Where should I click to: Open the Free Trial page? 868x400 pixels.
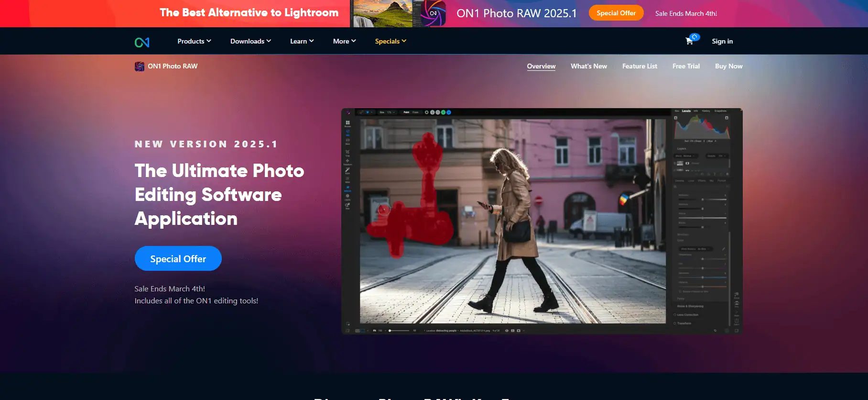click(686, 66)
